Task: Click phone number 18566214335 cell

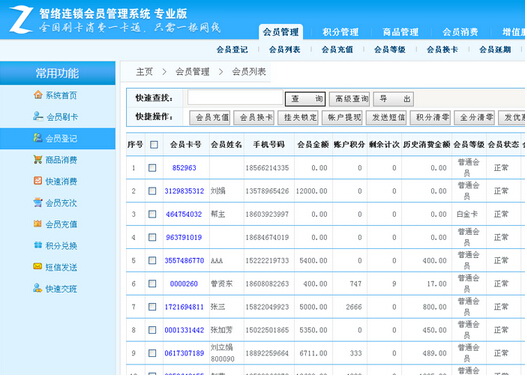Action: coord(267,168)
